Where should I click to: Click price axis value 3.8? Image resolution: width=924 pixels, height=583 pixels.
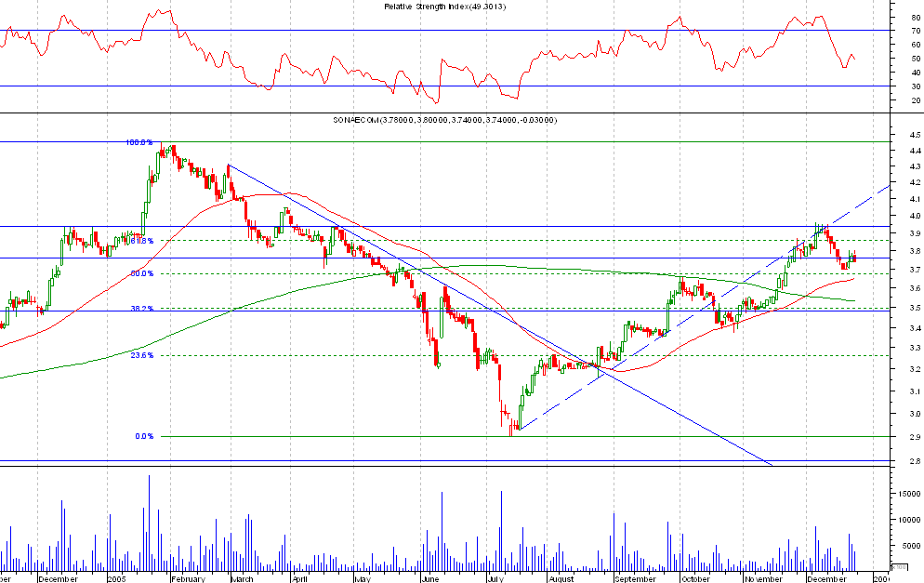pos(915,251)
